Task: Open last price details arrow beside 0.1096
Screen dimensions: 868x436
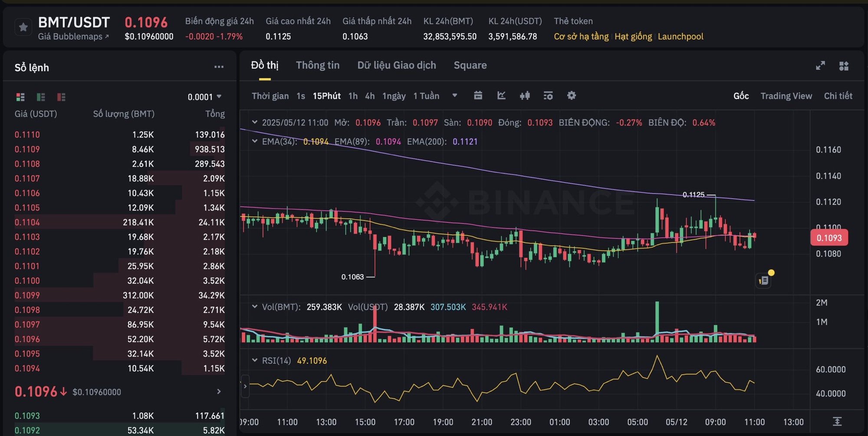Action: click(219, 392)
